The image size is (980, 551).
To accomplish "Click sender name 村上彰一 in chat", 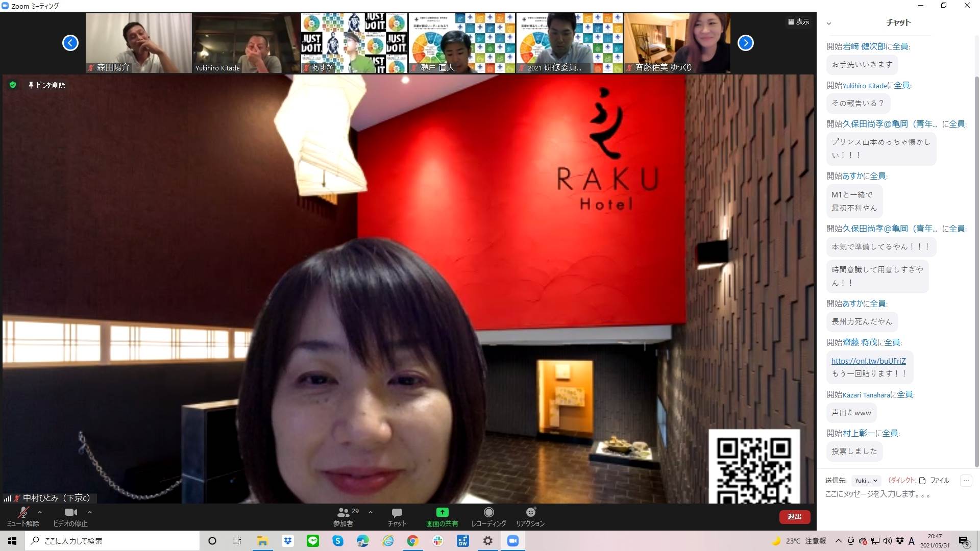I will pos(859,433).
